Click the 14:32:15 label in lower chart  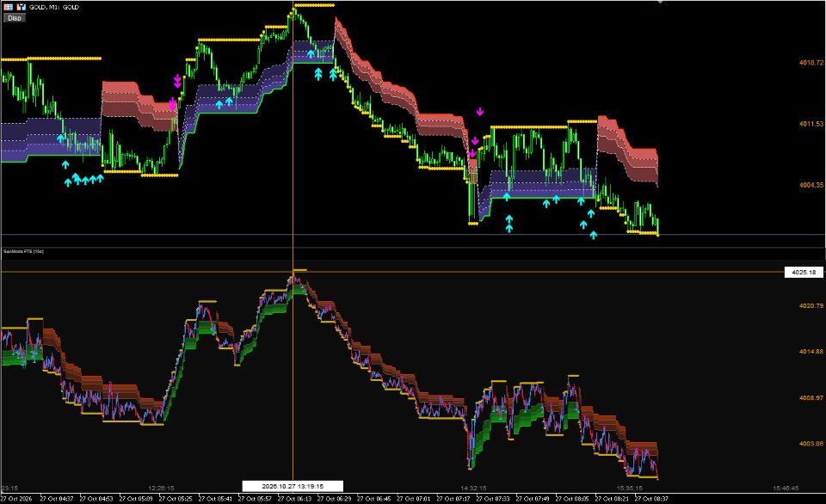(x=473, y=489)
